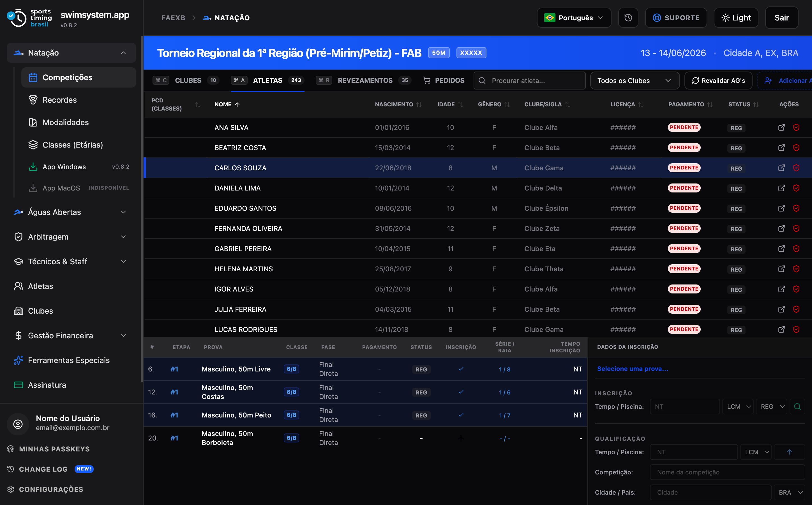Click the sports timing brasil logo
This screenshot has height=505, width=812.
[x=29, y=18]
